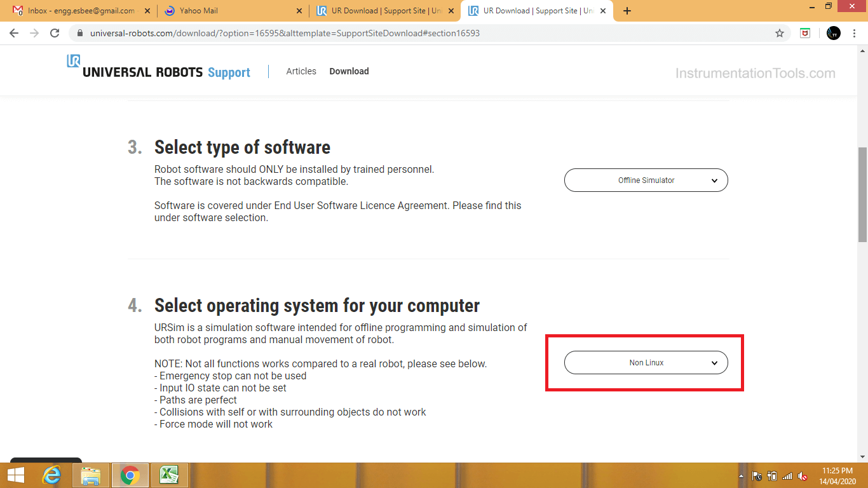Open the Non Linux operating system dropdown
The image size is (868, 488).
click(646, 363)
